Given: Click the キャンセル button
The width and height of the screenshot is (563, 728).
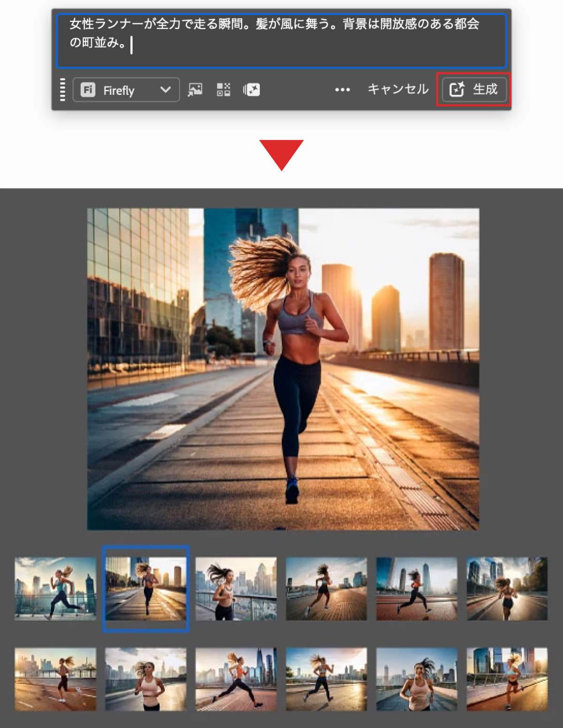Looking at the screenshot, I should [x=398, y=89].
